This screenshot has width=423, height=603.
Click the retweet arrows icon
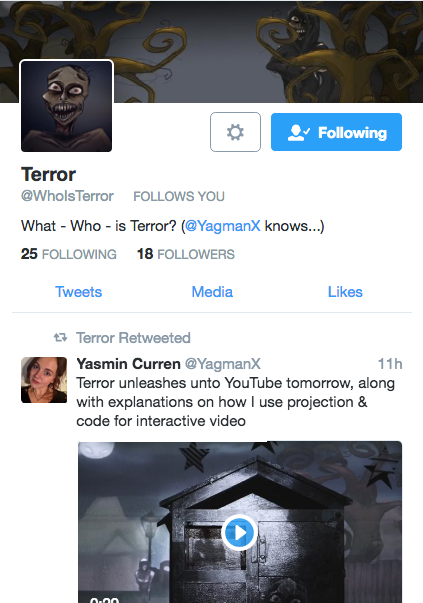tap(60, 338)
